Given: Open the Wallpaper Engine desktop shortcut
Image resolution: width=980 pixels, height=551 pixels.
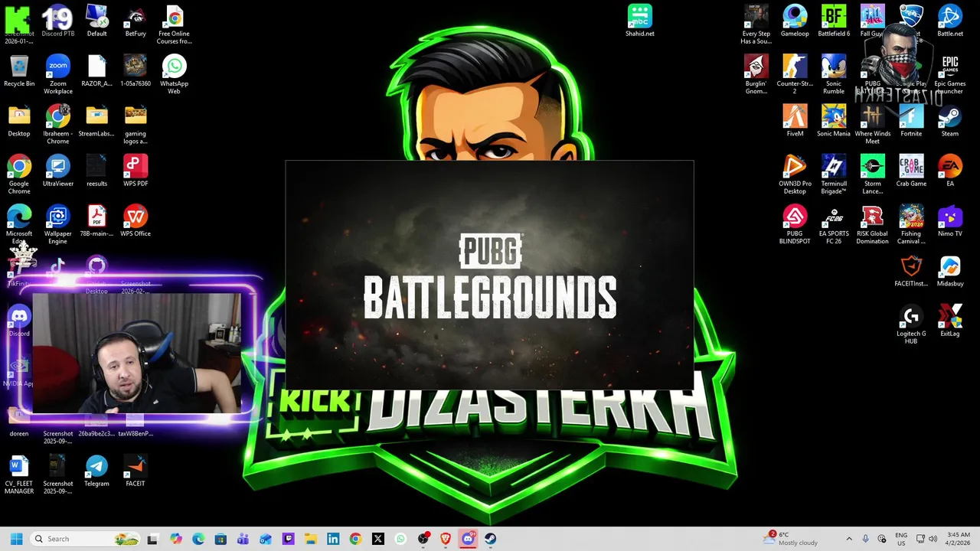Looking at the screenshot, I should click(58, 225).
